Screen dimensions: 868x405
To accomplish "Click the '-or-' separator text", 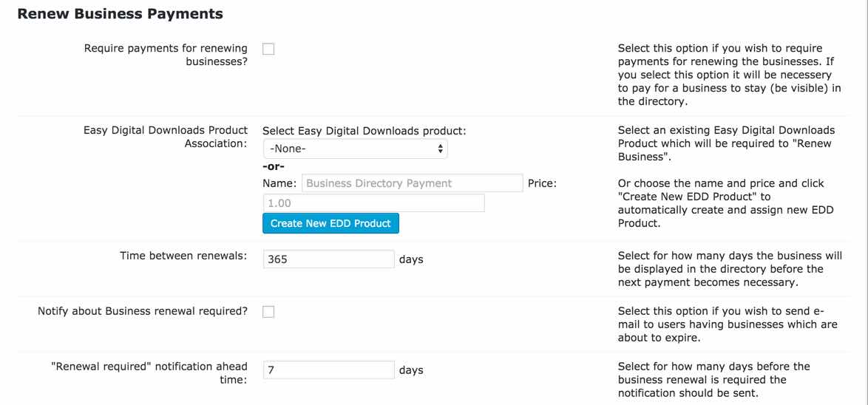I will [274, 166].
